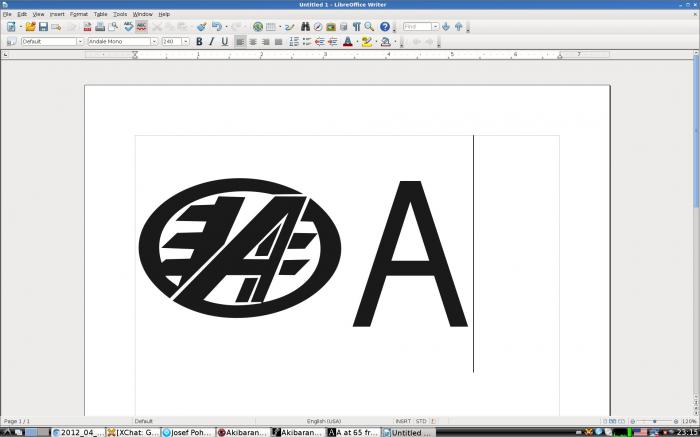Screen dimensions: 700x437
Task: Save the document with floppy disk icon
Action: pyautogui.click(x=43, y=27)
